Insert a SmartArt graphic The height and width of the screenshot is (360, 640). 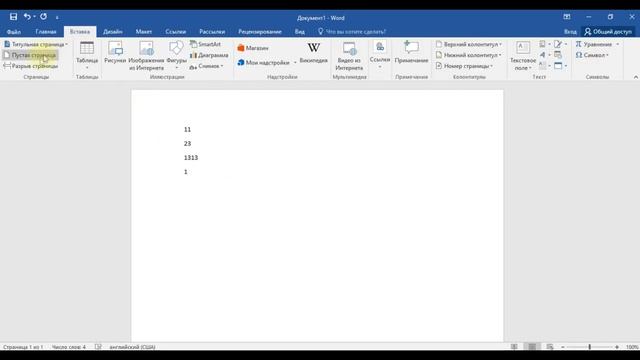(205, 44)
